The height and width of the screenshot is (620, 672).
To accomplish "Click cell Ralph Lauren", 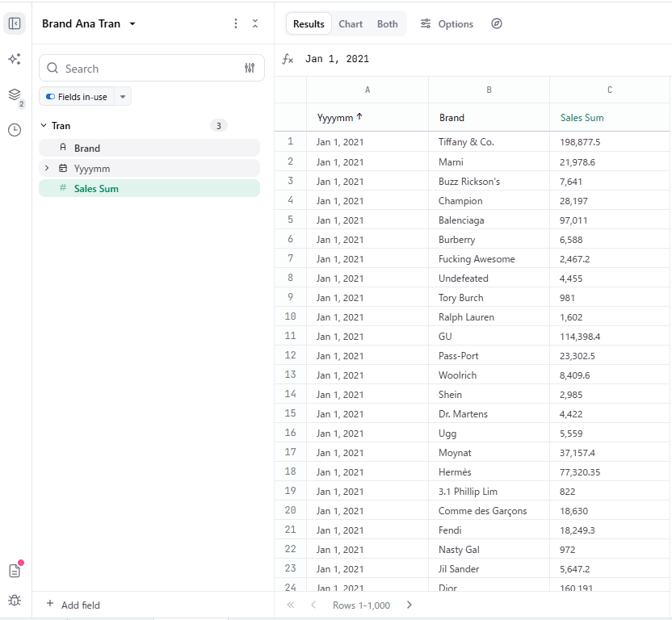I will (x=489, y=317).
